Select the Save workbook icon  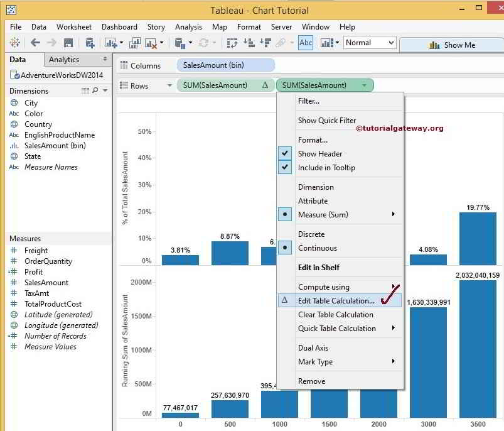click(68, 44)
